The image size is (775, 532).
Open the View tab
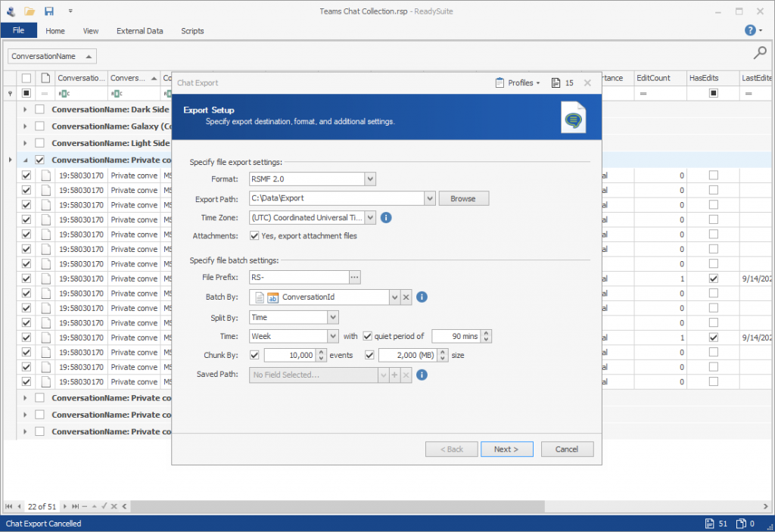[91, 31]
